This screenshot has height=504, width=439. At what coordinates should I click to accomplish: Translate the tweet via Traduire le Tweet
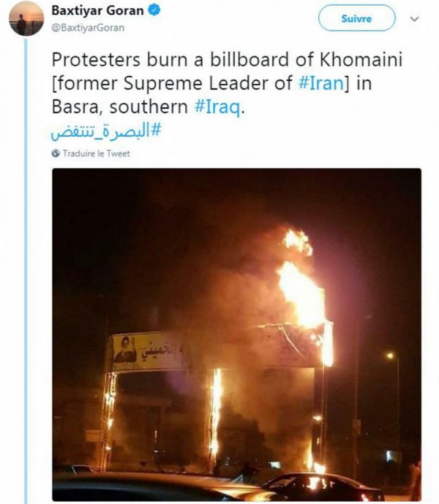[96, 154]
